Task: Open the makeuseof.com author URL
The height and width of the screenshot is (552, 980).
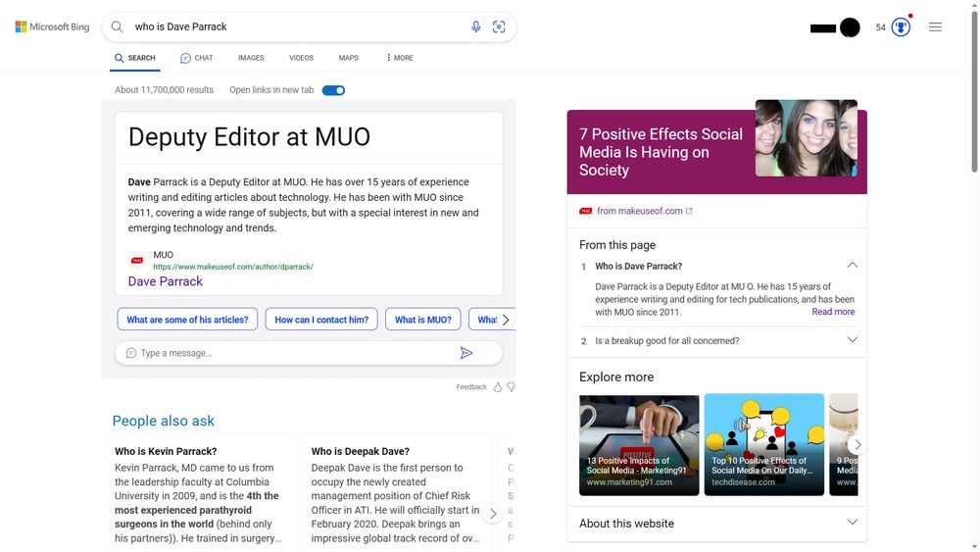Action: (233, 267)
